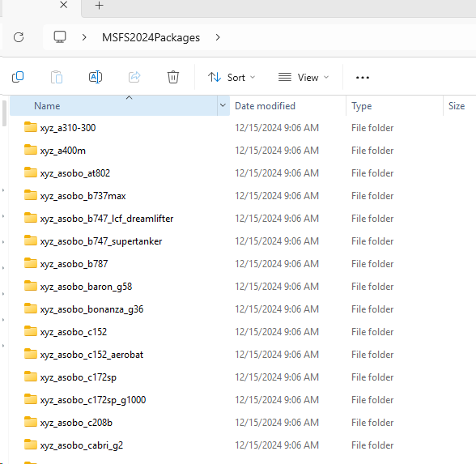Select folder icon of xyz_a400m
This screenshot has height=464, width=476.
tap(31, 150)
